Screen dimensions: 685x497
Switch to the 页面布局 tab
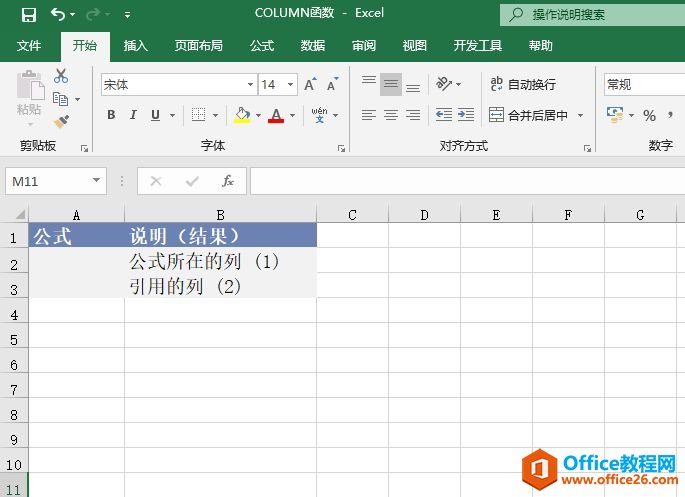coord(199,45)
